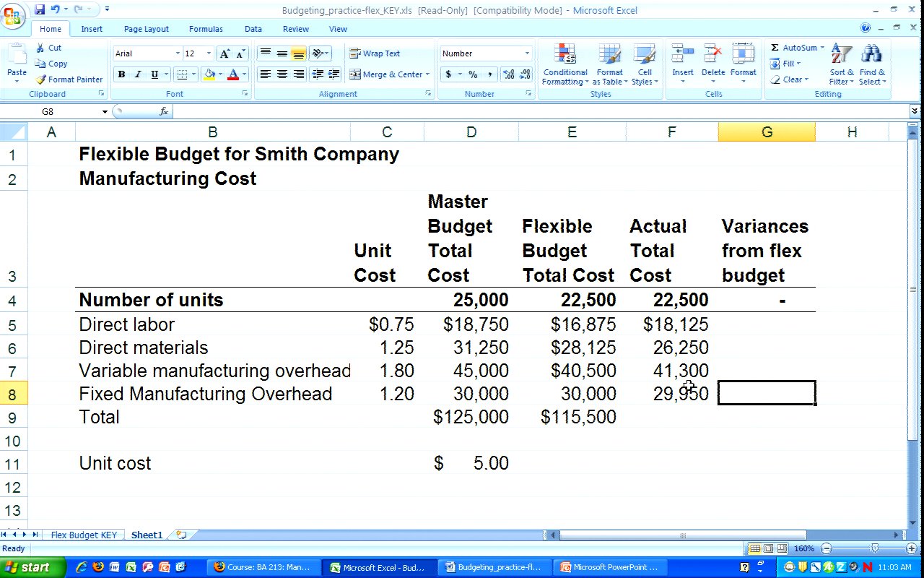
Task: Switch to the Flex Budget KEY sheet
Action: pyautogui.click(x=84, y=535)
